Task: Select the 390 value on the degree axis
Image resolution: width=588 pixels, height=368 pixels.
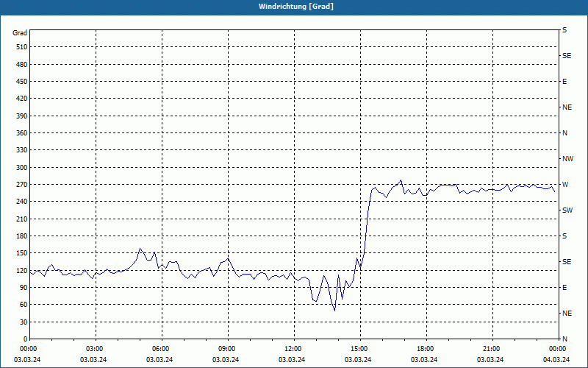Action: click(22, 116)
